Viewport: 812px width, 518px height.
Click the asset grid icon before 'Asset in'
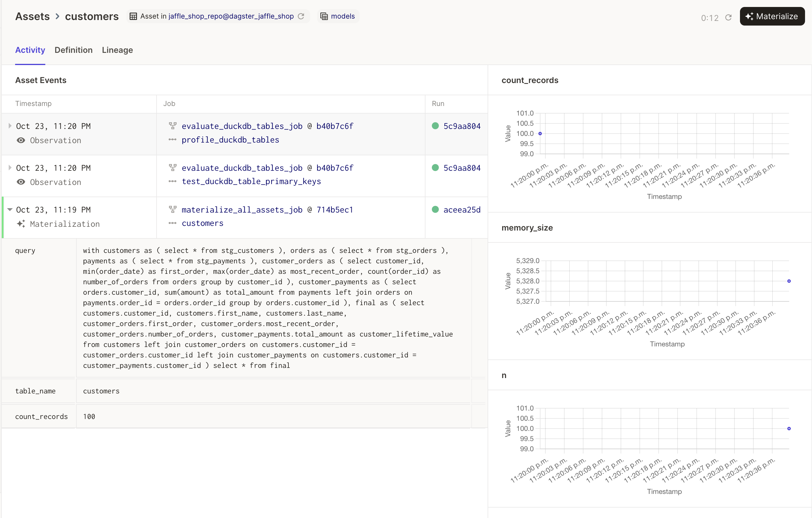pos(133,16)
